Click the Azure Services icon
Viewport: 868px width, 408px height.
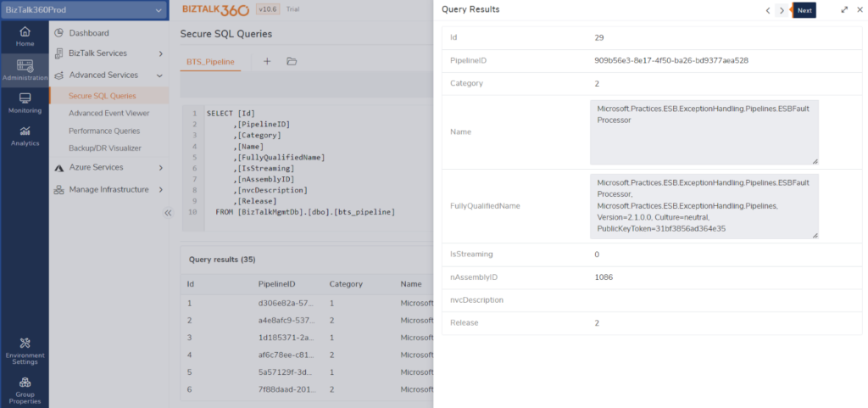click(x=58, y=168)
